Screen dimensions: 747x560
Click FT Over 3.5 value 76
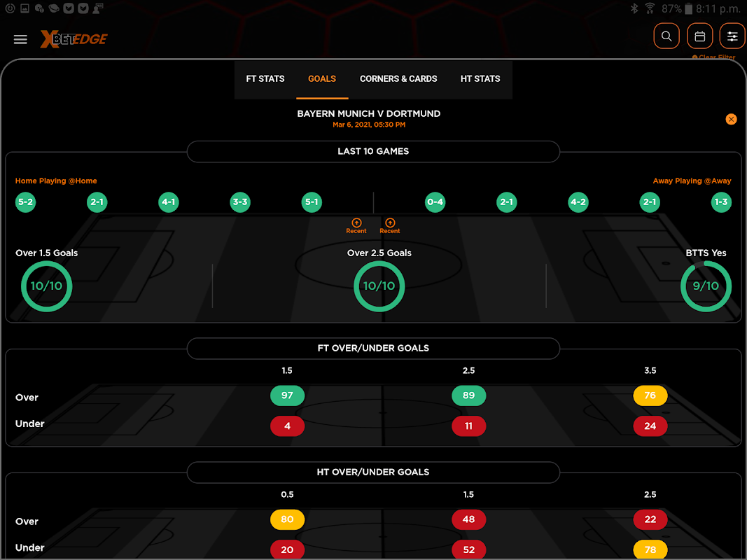[650, 395]
